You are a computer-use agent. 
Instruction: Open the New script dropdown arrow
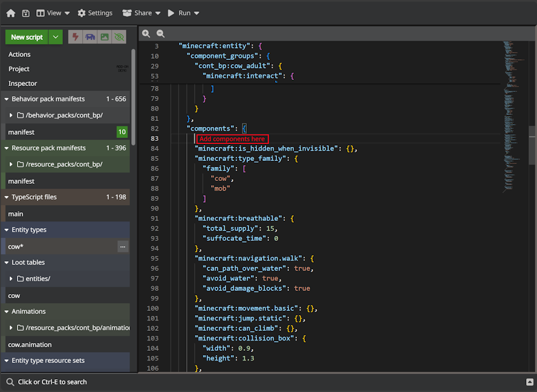(56, 37)
